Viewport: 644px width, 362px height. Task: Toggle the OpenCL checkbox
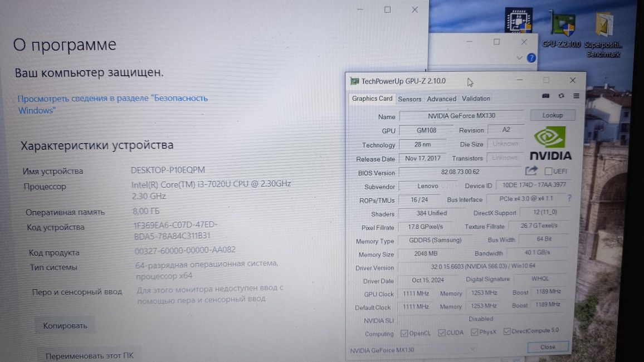pyautogui.click(x=404, y=333)
